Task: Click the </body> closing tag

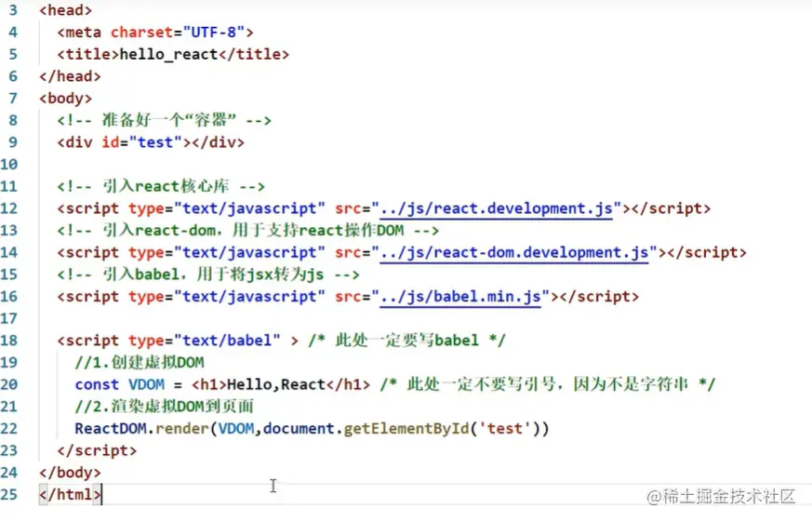Action: point(70,473)
